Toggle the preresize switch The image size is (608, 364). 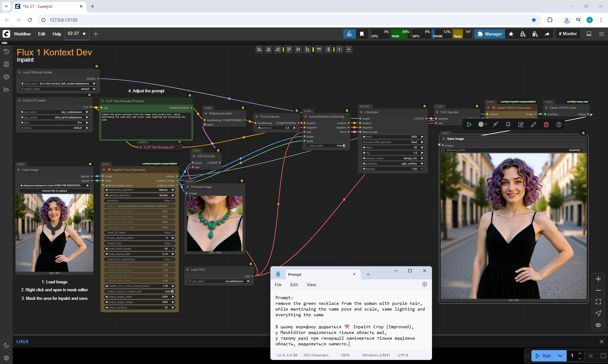coord(172,201)
